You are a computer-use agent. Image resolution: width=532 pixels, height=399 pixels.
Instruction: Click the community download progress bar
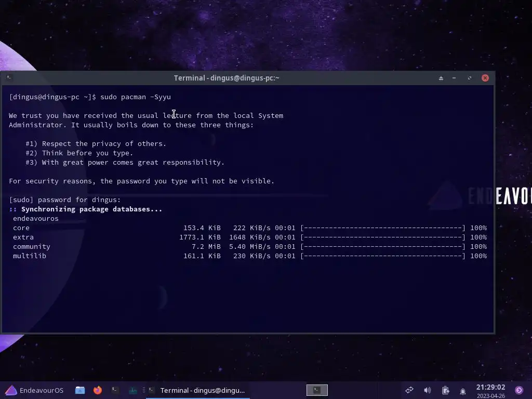pos(383,247)
